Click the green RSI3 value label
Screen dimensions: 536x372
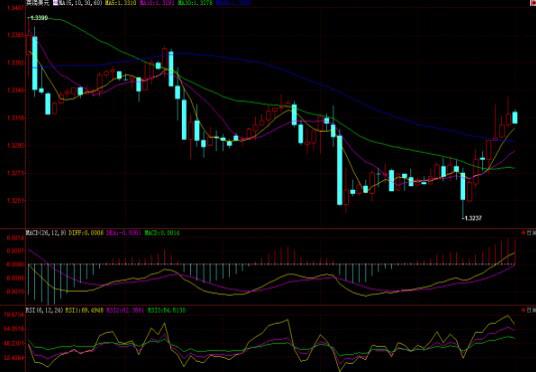coord(167,310)
